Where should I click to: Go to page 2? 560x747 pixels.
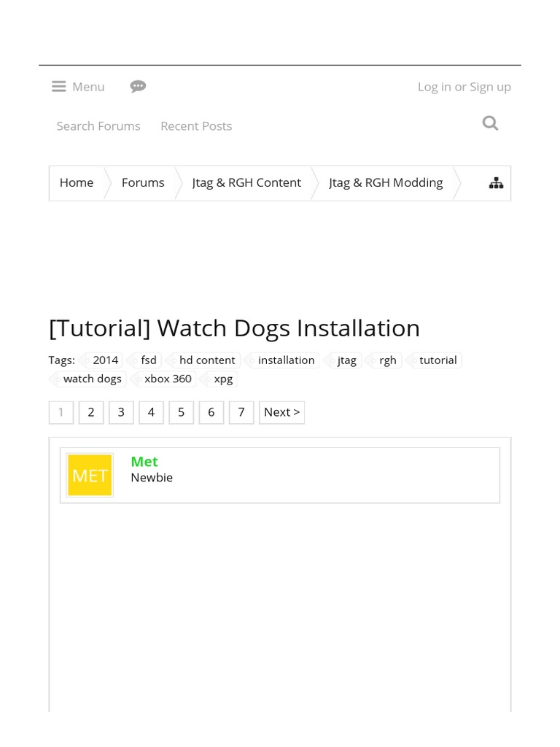pyautogui.click(x=91, y=413)
